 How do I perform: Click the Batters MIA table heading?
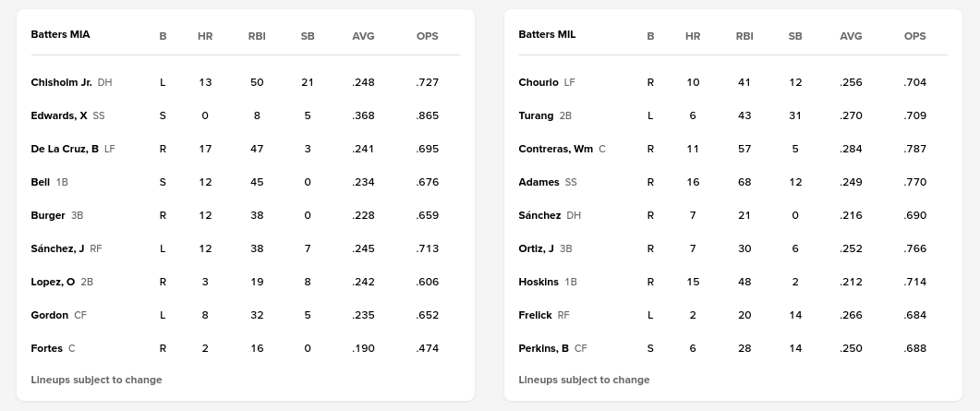coord(60,35)
